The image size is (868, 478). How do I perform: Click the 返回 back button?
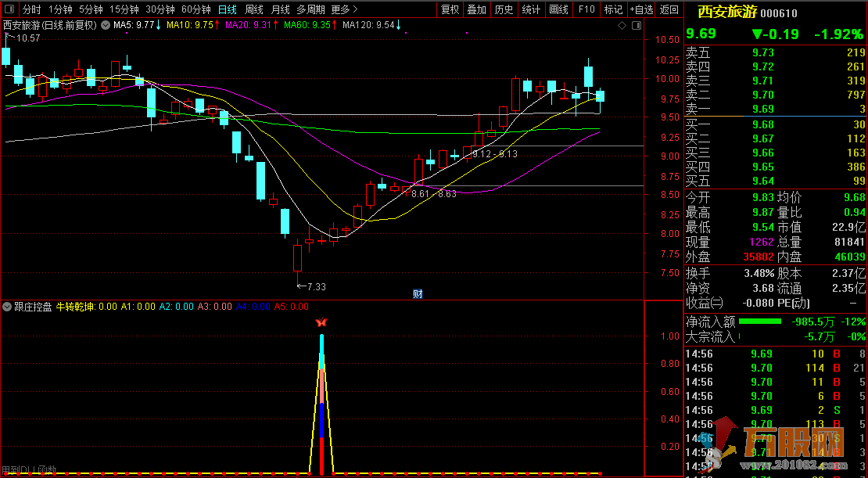point(669,9)
